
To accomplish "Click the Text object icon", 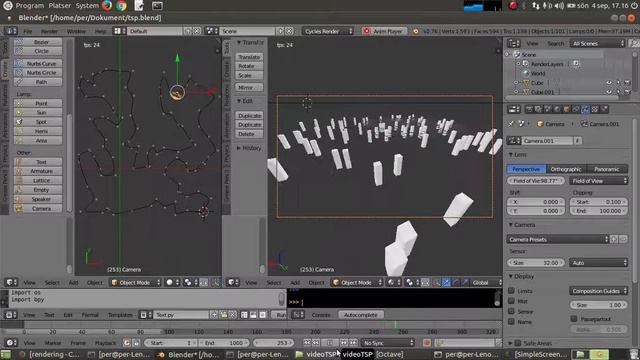I will click(x=19, y=162).
